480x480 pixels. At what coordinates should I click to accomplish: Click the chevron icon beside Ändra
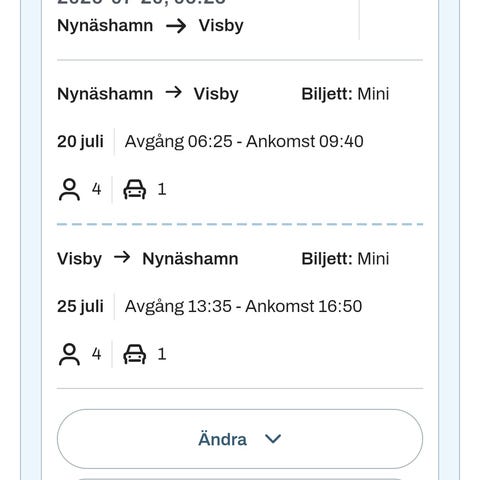pos(273,439)
